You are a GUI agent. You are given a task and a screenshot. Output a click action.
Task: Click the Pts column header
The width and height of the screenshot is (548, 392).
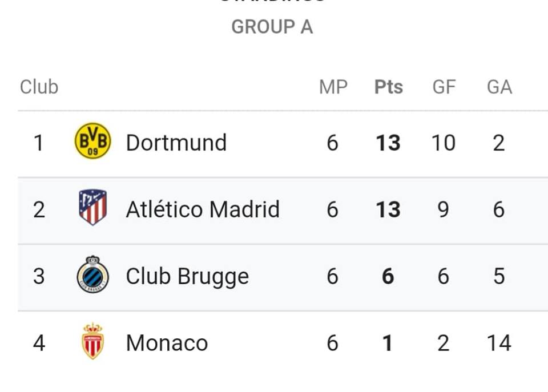point(389,87)
